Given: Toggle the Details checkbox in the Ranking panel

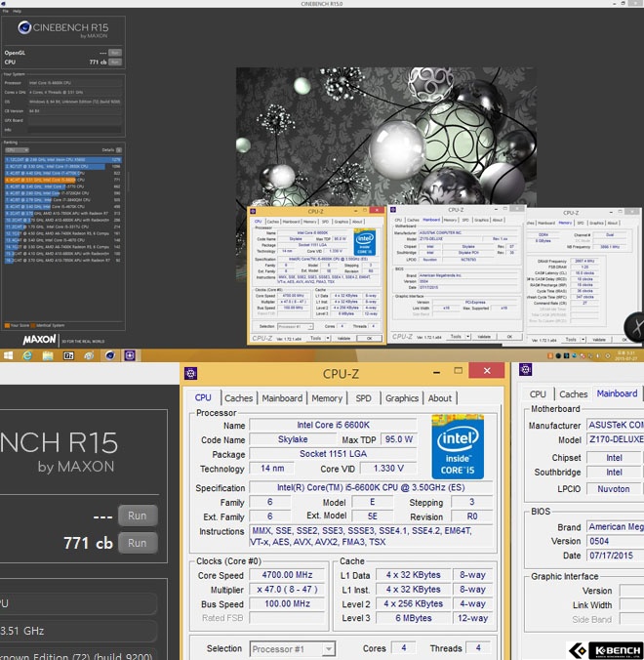Looking at the screenshot, I should 119,149.
